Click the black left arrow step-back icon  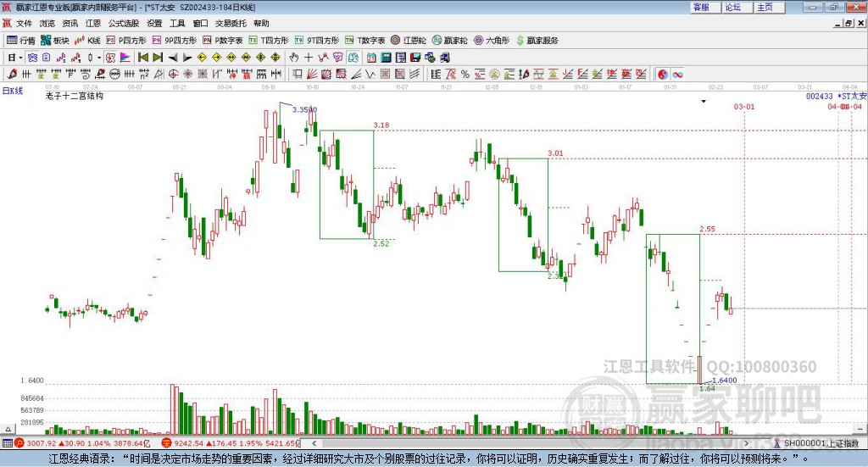pyautogui.click(x=173, y=58)
